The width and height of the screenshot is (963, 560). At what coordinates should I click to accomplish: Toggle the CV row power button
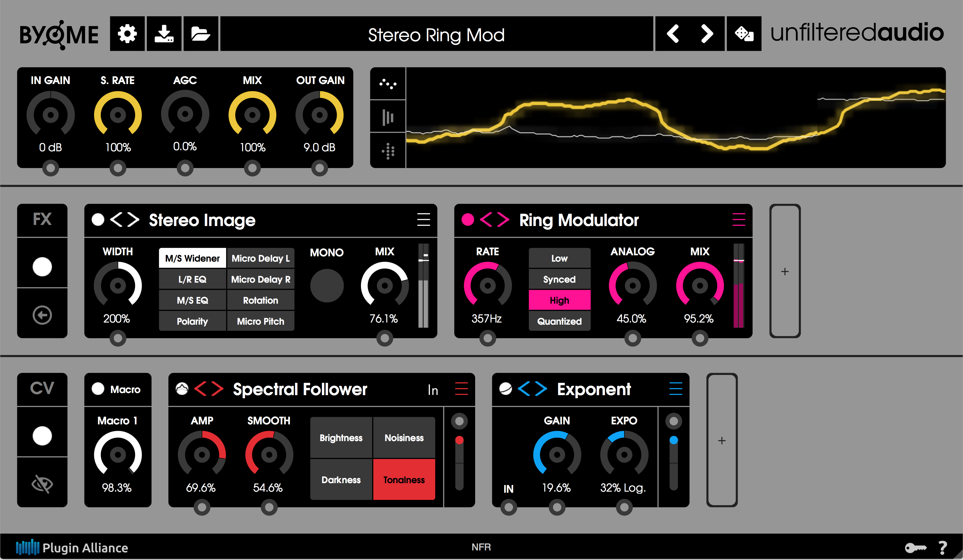click(42, 436)
